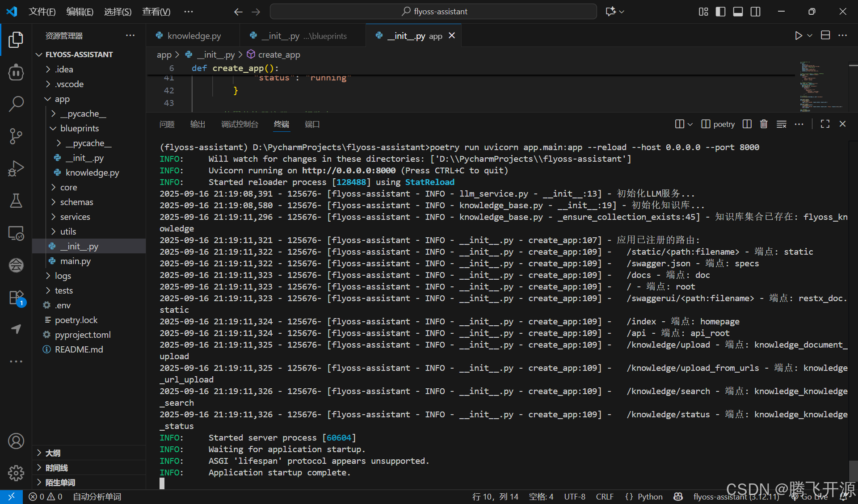Viewport: 858px width, 504px height.
Task: Toggle the bottom panel layout
Action: (738, 12)
